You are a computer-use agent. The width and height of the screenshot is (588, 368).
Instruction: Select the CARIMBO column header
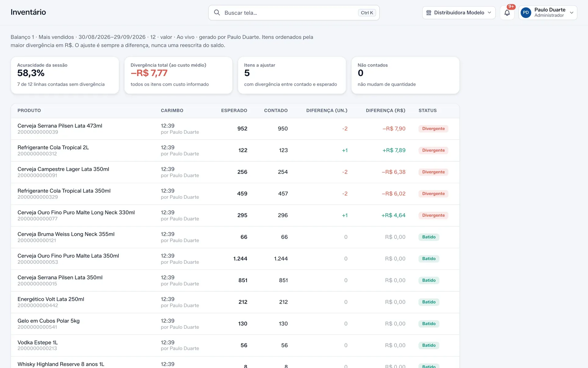172,110
